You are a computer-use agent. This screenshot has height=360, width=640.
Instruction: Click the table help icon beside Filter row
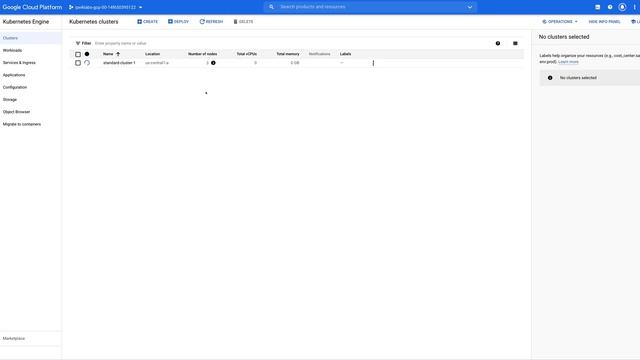coord(498,43)
